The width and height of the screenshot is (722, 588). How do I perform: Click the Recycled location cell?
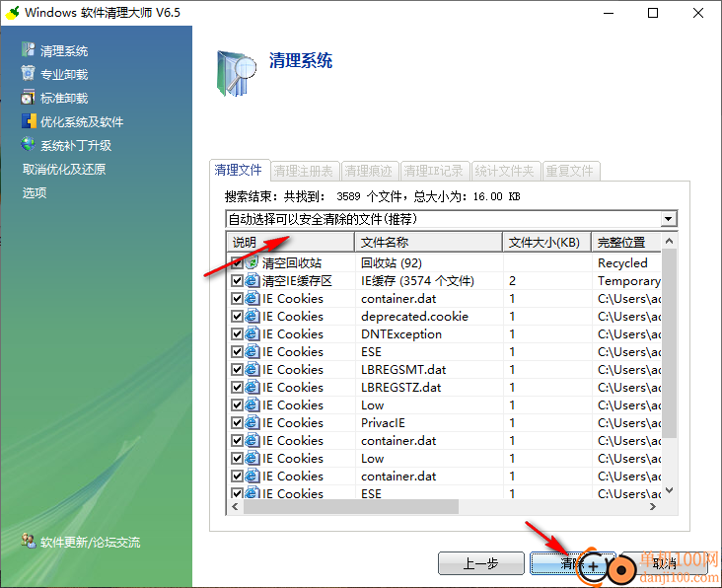[622, 262]
